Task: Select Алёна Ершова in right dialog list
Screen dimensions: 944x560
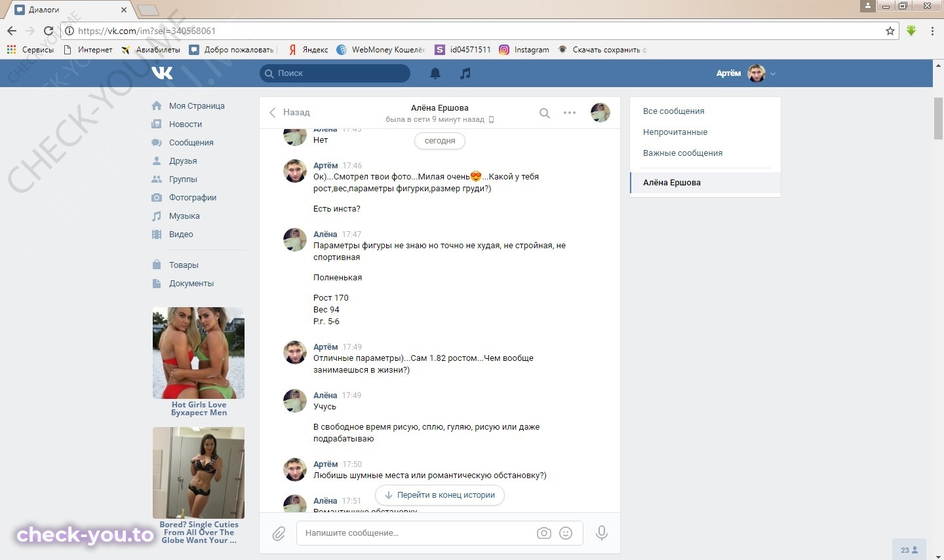Action: coord(705,183)
